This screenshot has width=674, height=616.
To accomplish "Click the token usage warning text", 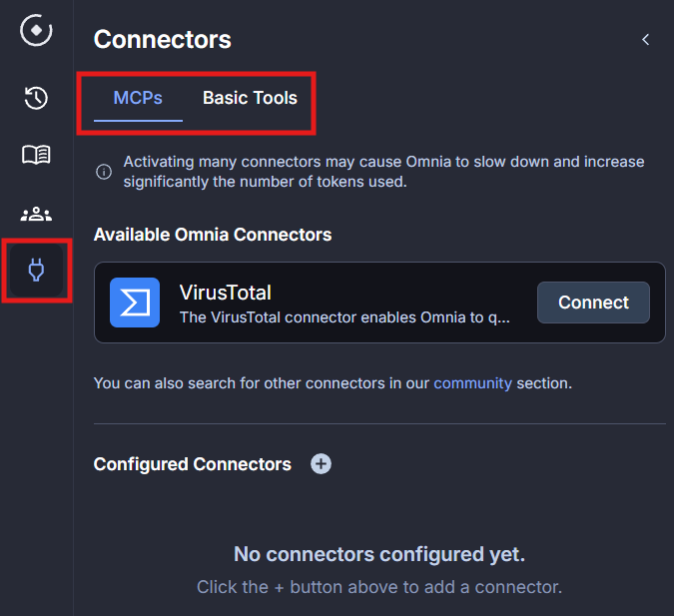I will coord(383,171).
